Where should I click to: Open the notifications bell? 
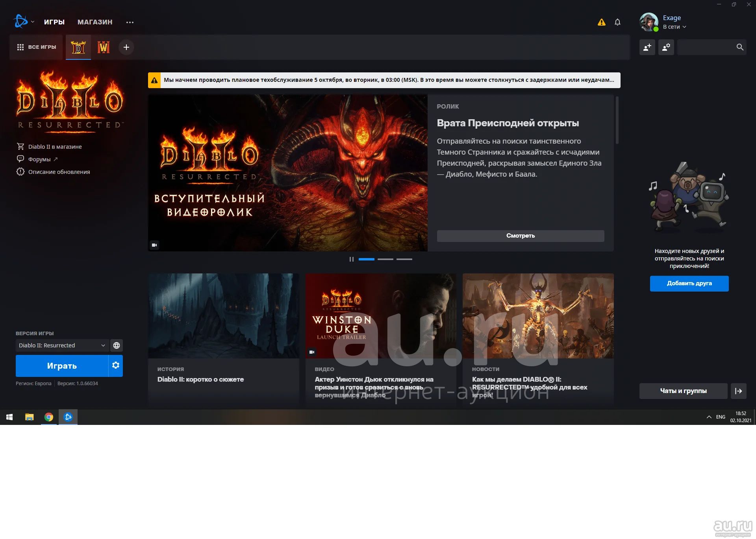point(617,22)
